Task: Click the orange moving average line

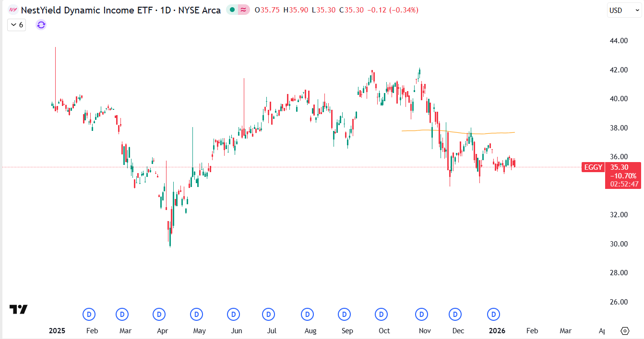Action: click(458, 132)
